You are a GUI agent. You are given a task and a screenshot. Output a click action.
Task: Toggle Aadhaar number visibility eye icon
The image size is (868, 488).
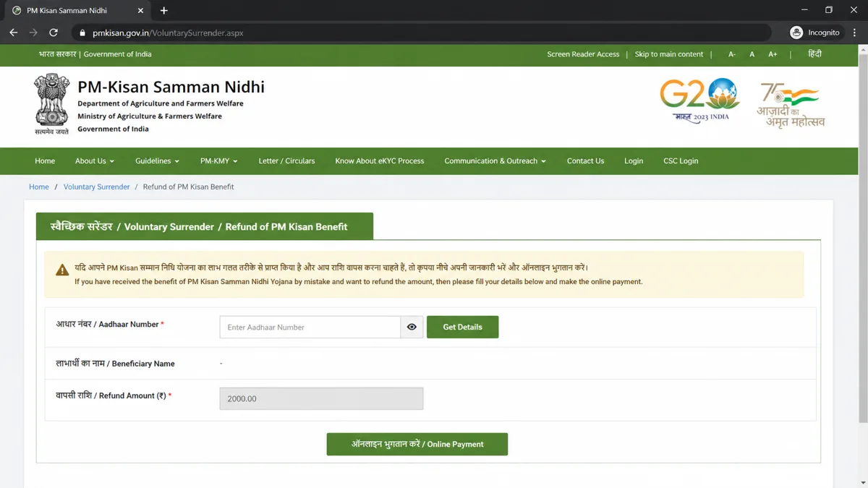(412, 327)
